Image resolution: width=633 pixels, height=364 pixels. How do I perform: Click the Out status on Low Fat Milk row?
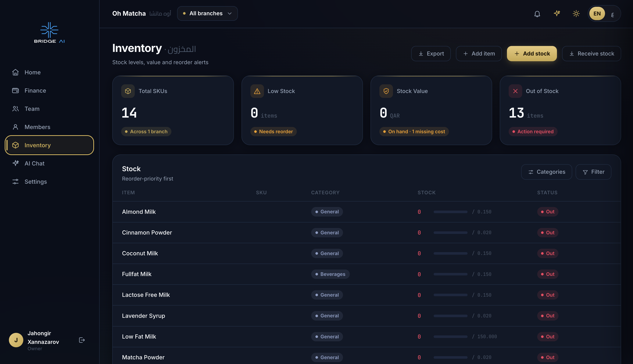coord(548,336)
